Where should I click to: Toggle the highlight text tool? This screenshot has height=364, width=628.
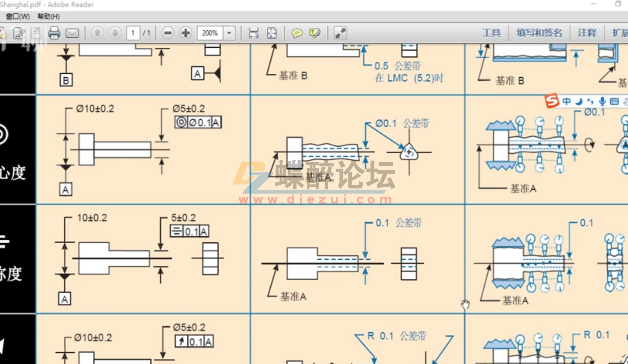[x=314, y=33]
